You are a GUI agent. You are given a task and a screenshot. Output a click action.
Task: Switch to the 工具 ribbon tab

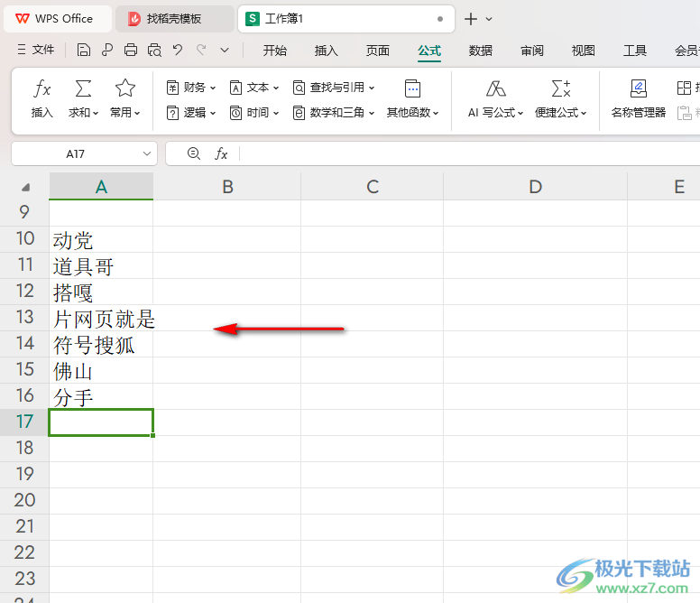coord(635,51)
